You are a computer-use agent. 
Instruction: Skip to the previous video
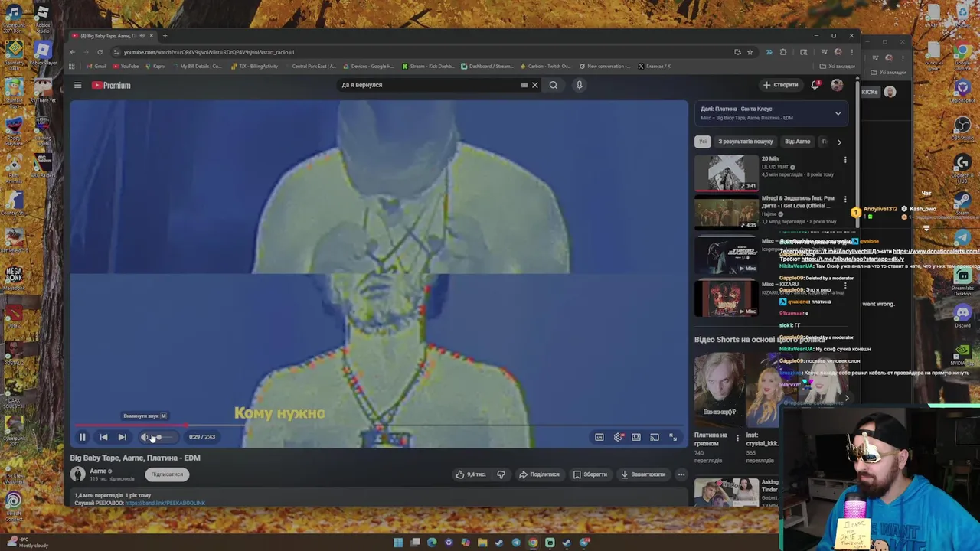[103, 437]
